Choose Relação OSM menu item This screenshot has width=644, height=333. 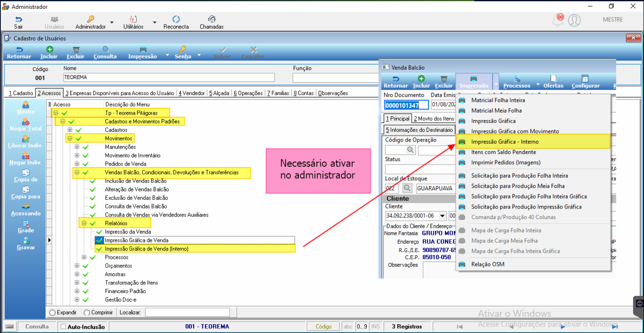click(x=533, y=264)
